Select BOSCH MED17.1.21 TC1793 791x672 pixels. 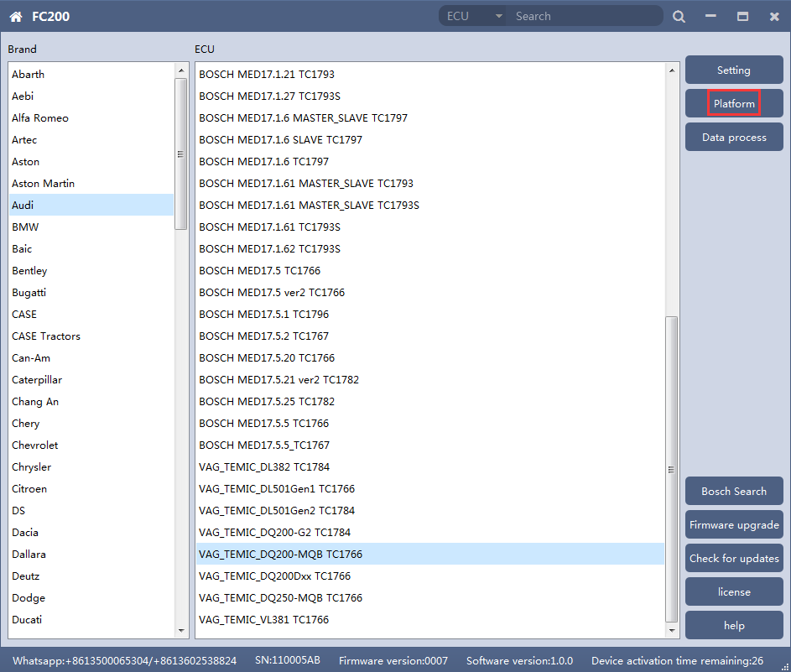[430, 74]
